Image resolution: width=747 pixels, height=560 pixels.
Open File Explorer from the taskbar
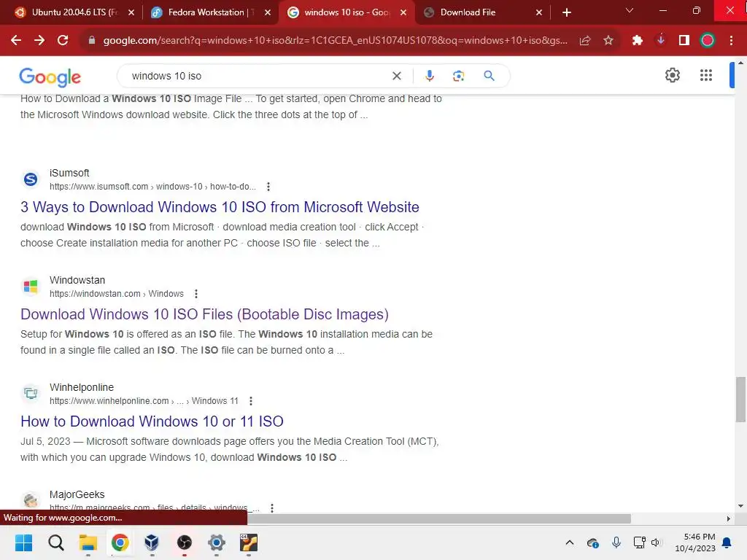[x=88, y=542]
